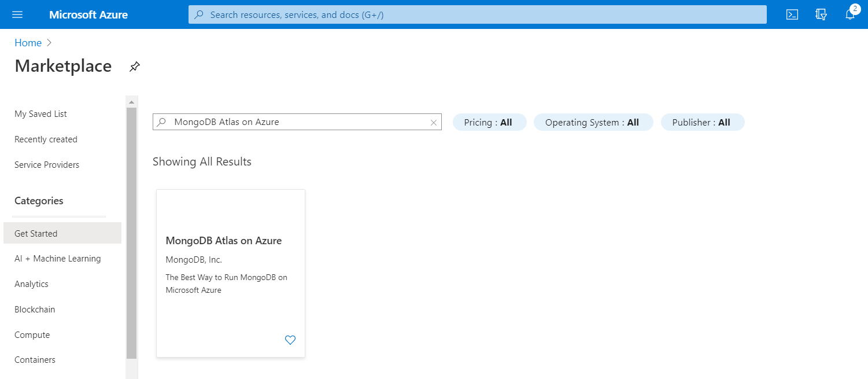The height and width of the screenshot is (379, 868).
Task: Save MongoDB Atlas card with heart icon
Action: [x=290, y=340]
